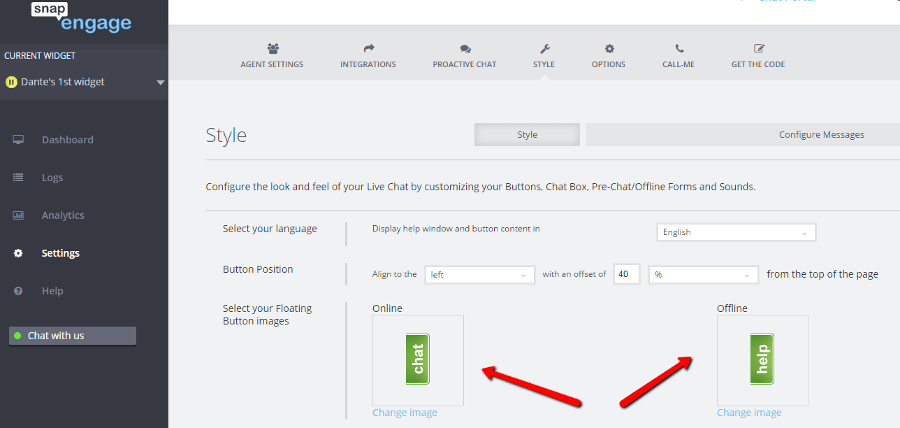Open the % offset unit dropdown
This screenshot has width=900, height=428.
[704, 275]
